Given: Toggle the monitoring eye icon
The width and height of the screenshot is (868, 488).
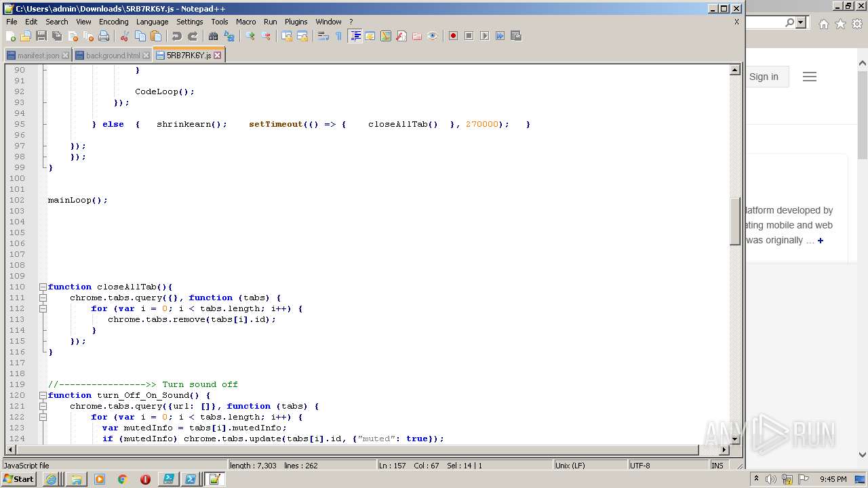Looking at the screenshot, I should (433, 36).
